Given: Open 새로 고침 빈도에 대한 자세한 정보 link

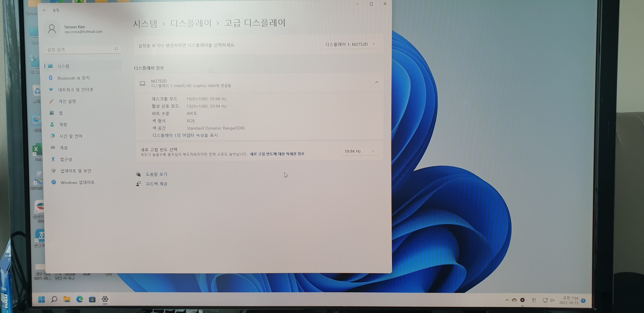Looking at the screenshot, I should tap(277, 154).
